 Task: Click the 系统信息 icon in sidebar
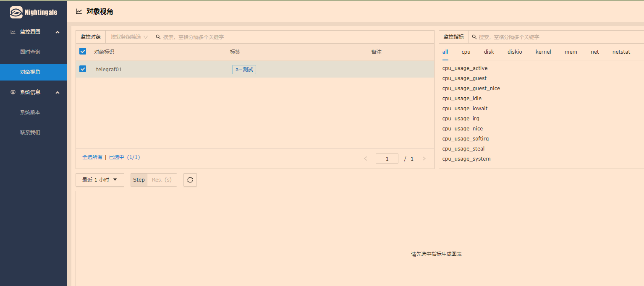(x=13, y=92)
